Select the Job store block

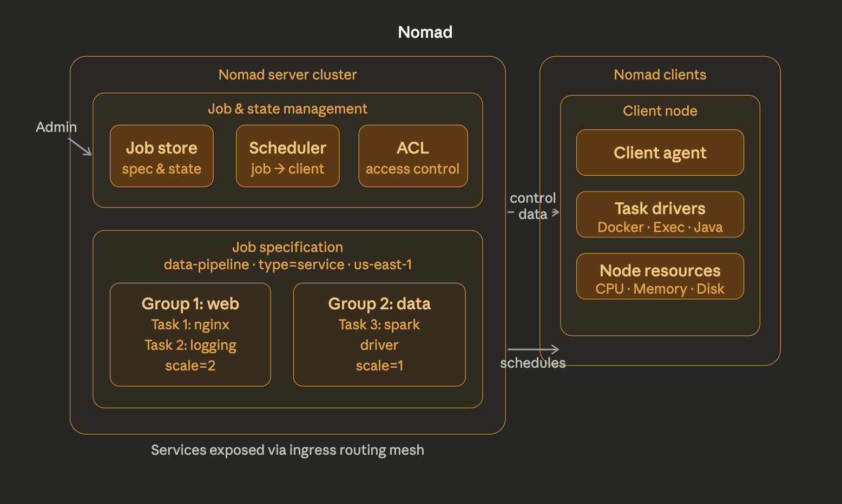[161, 156]
